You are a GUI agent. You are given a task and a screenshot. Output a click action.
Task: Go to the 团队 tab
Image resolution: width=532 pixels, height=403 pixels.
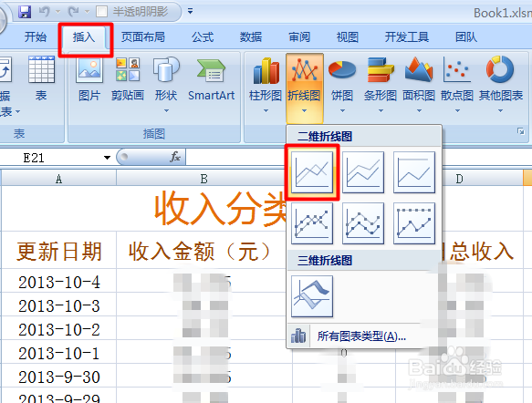[x=466, y=37]
